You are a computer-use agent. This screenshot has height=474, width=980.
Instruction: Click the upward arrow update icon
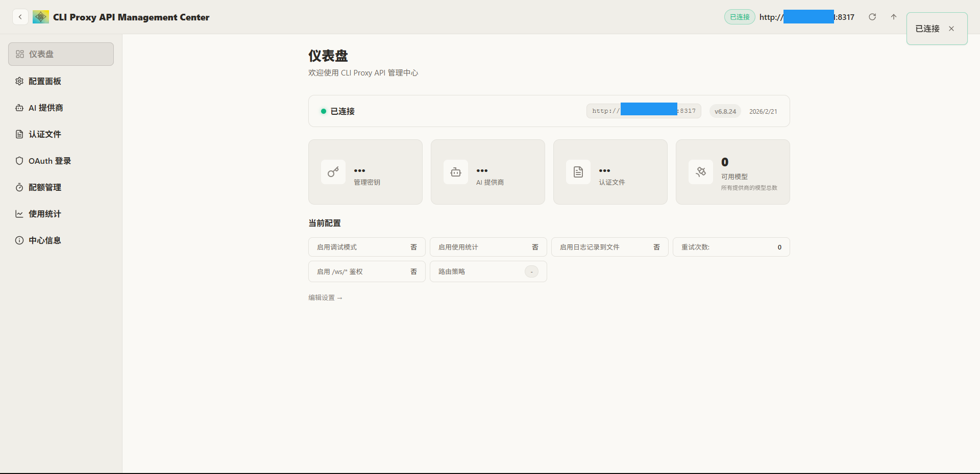(894, 17)
